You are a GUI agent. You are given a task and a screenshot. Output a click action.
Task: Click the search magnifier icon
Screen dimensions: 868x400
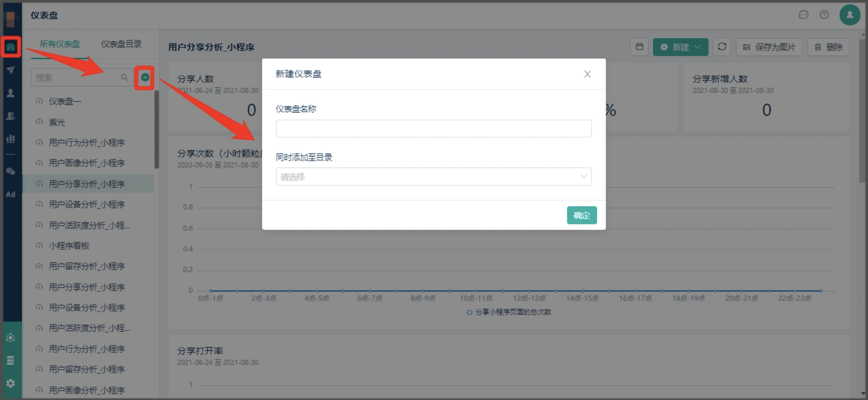coord(124,77)
